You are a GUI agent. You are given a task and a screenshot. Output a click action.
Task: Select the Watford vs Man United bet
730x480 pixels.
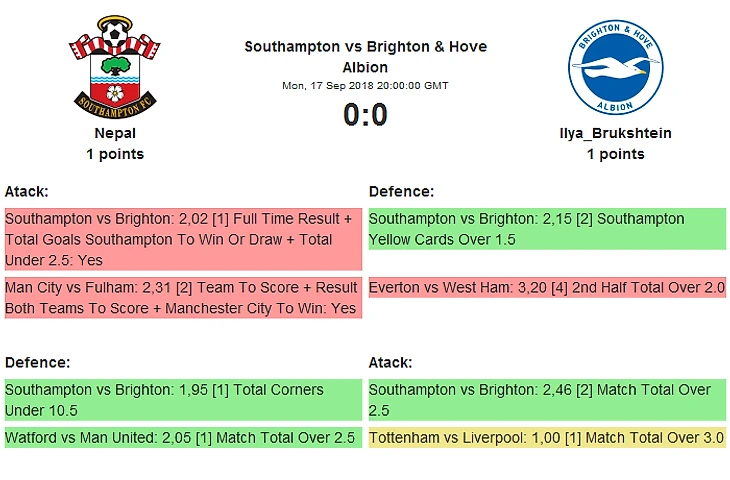pos(182,438)
